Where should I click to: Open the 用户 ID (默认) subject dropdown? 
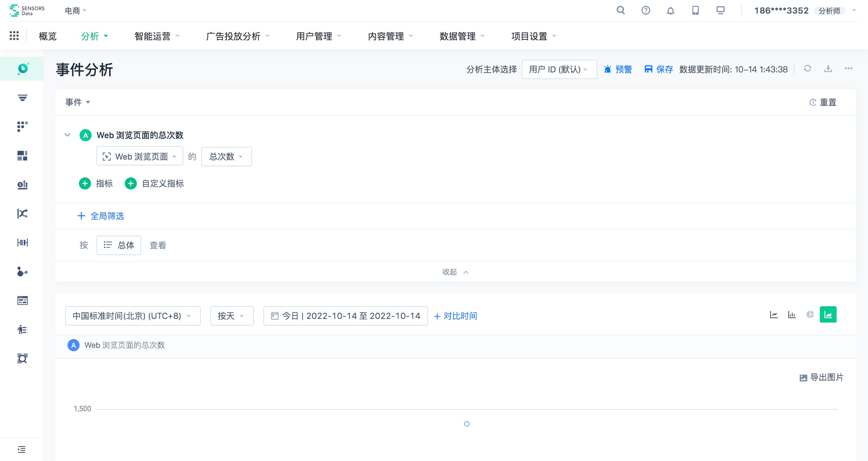pyautogui.click(x=559, y=69)
